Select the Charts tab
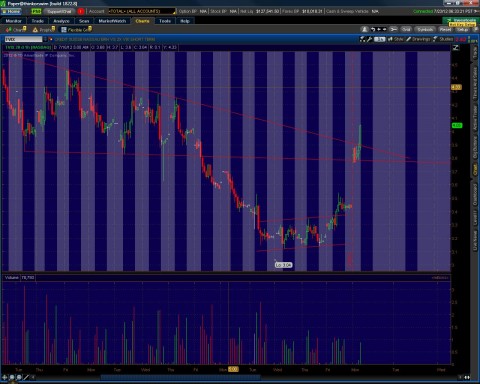480x384 pixels. point(142,21)
